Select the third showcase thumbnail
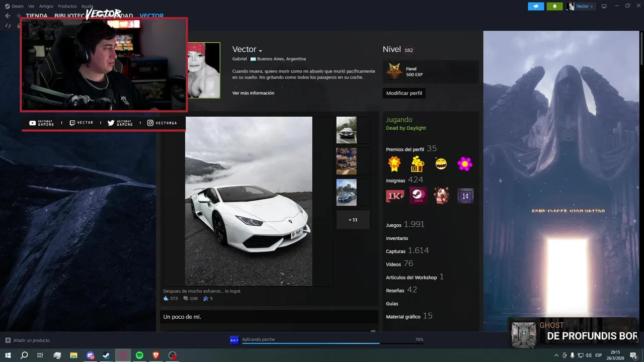644x362 pixels. (346, 192)
